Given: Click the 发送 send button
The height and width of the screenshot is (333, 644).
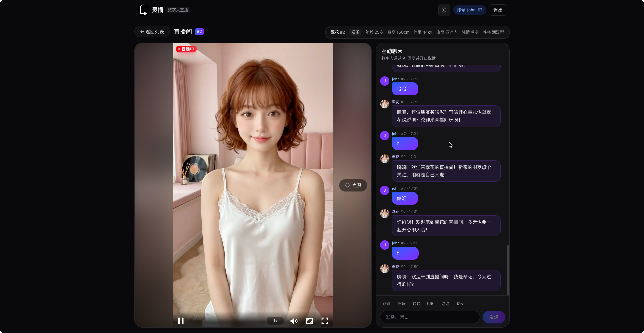Looking at the screenshot, I should (x=494, y=317).
